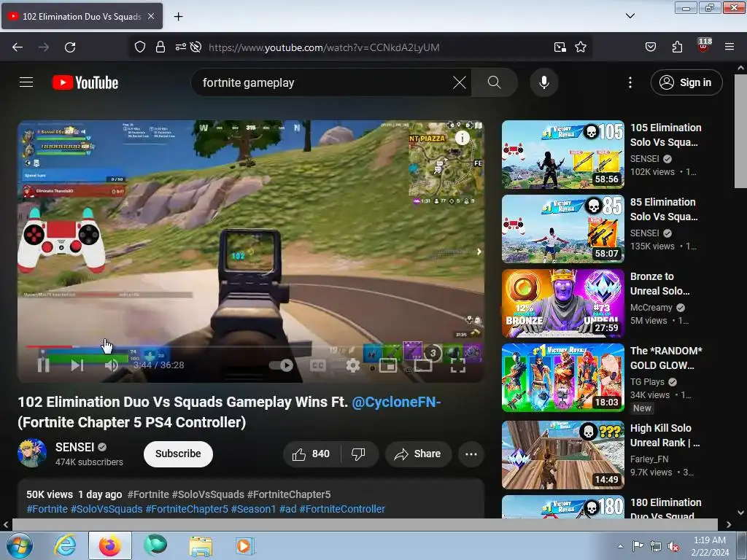Go to the YouTube home logo
The width and height of the screenshot is (747, 560).
(85, 82)
